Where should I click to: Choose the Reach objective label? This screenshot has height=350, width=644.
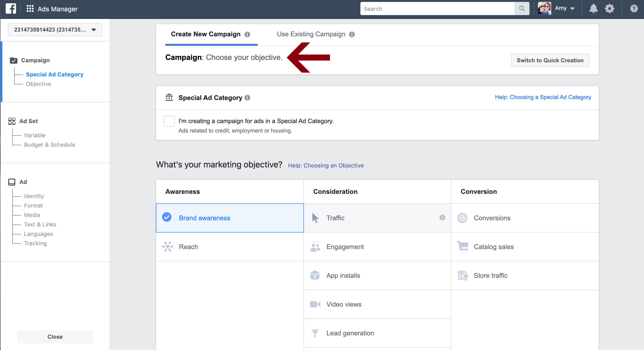[x=188, y=247]
